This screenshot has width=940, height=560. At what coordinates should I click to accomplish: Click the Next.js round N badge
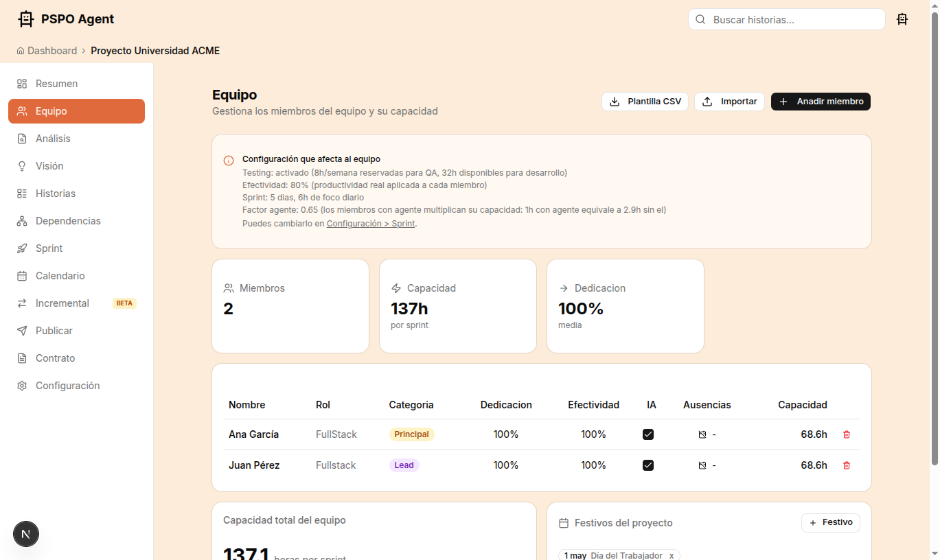click(26, 533)
